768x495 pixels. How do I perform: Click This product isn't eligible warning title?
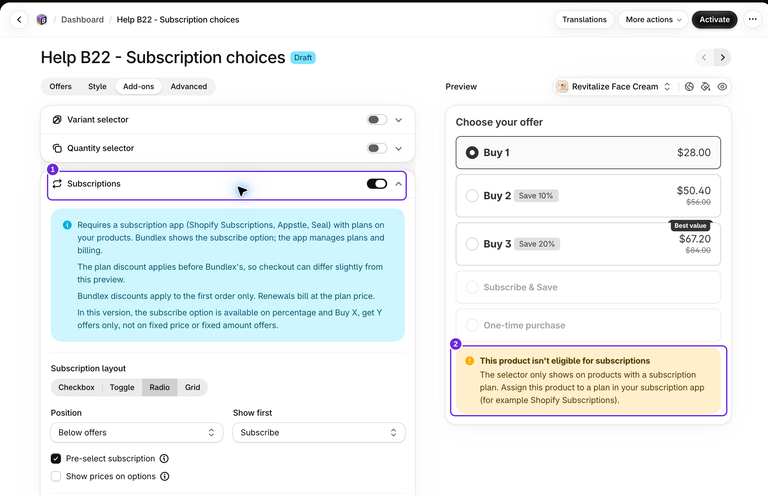[565, 361]
